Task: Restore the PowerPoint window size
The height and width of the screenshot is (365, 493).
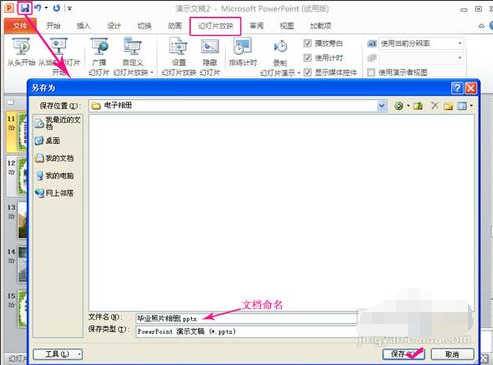Action: pyautogui.click(x=478, y=9)
